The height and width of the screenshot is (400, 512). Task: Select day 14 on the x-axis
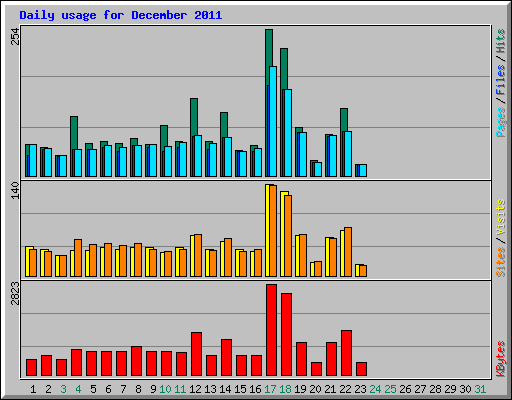[225, 389]
